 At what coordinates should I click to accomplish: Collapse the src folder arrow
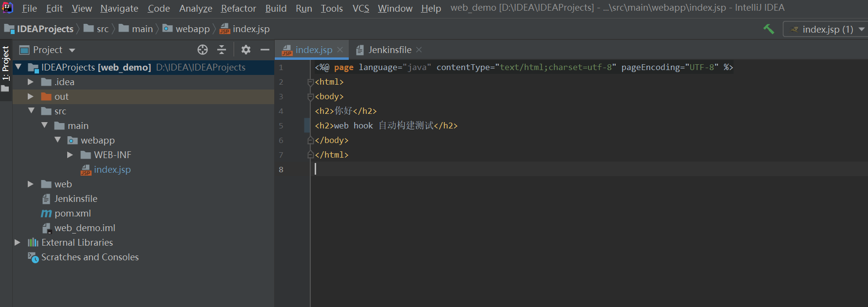31,111
